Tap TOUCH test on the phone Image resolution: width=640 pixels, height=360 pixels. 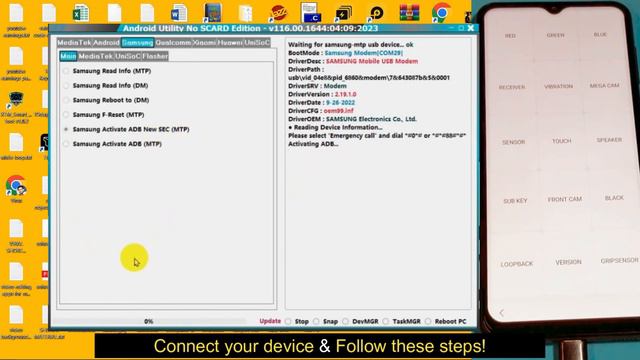tap(562, 141)
